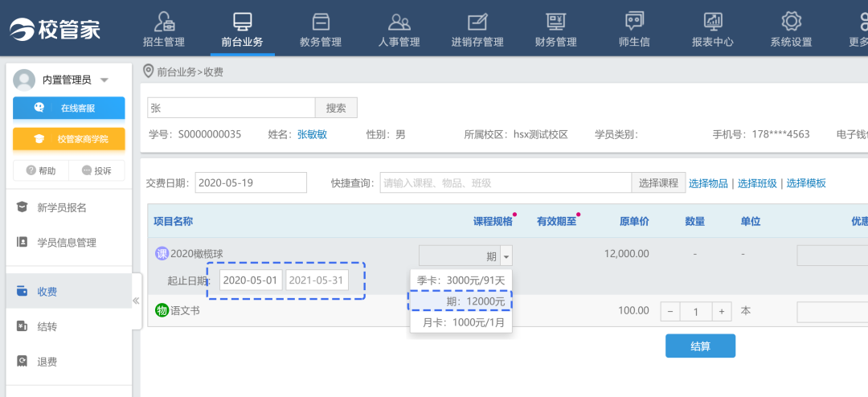Open the 进销存管理 module icon

[x=477, y=22]
